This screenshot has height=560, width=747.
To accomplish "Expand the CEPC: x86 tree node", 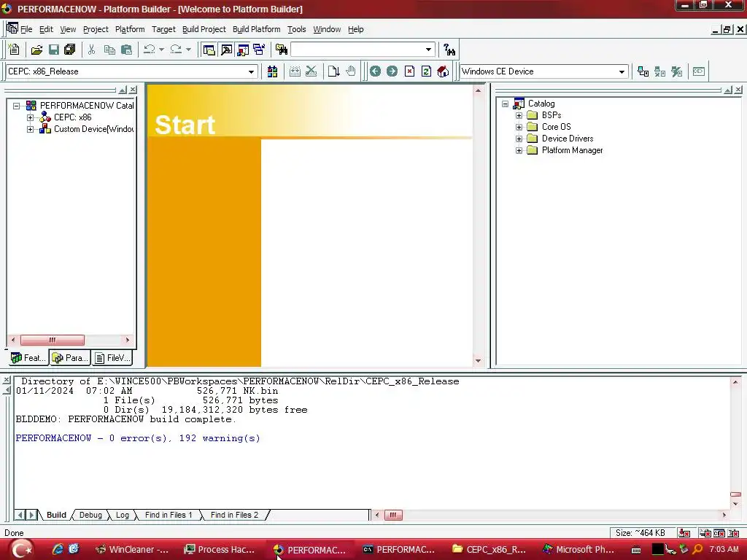I will pyautogui.click(x=30, y=117).
